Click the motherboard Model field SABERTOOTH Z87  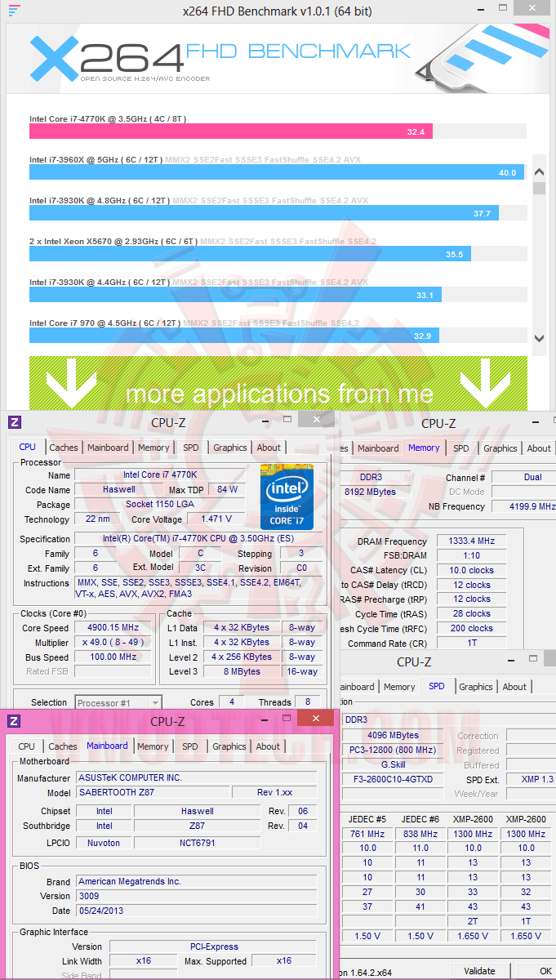tap(152, 793)
